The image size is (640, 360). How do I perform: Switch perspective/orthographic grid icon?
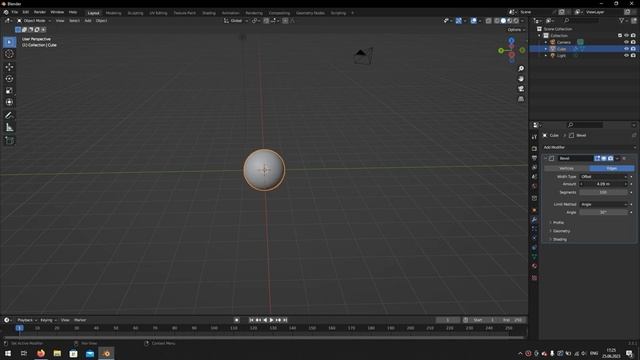521,99
